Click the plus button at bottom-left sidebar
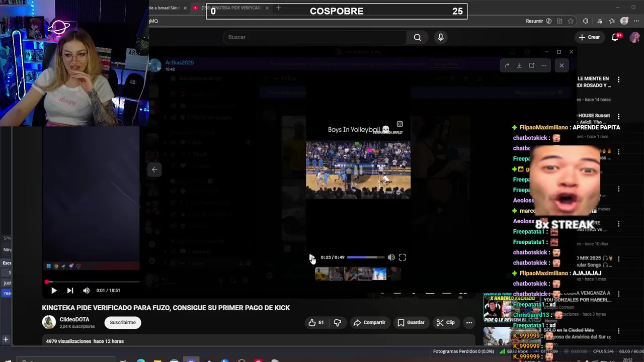 (6, 339)
